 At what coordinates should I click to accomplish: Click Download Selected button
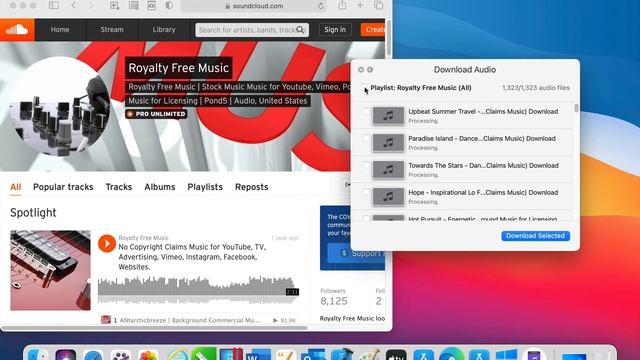click(x=535, y=236)
